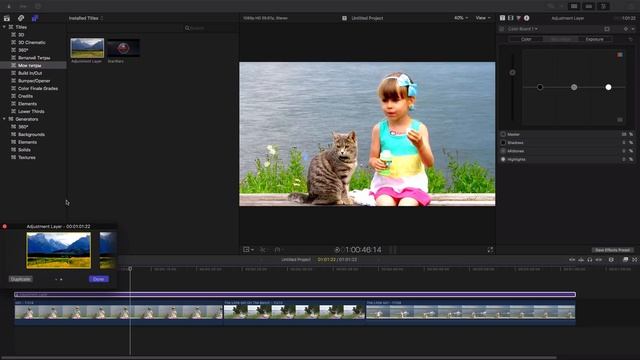Open the Info inspector tab icon
This screenshot has height=360, width=640.
[527, 18]
